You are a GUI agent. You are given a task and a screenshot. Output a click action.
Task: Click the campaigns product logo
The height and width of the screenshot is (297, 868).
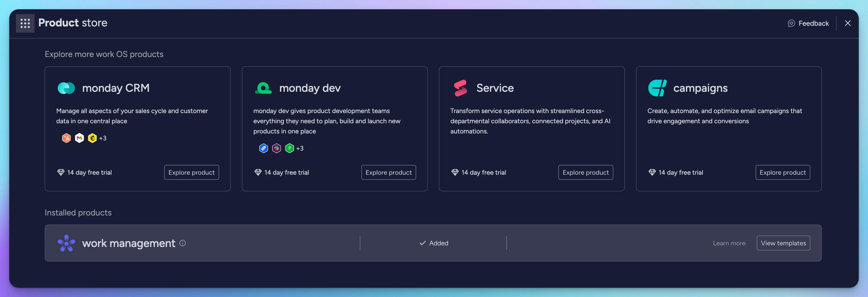657,88
